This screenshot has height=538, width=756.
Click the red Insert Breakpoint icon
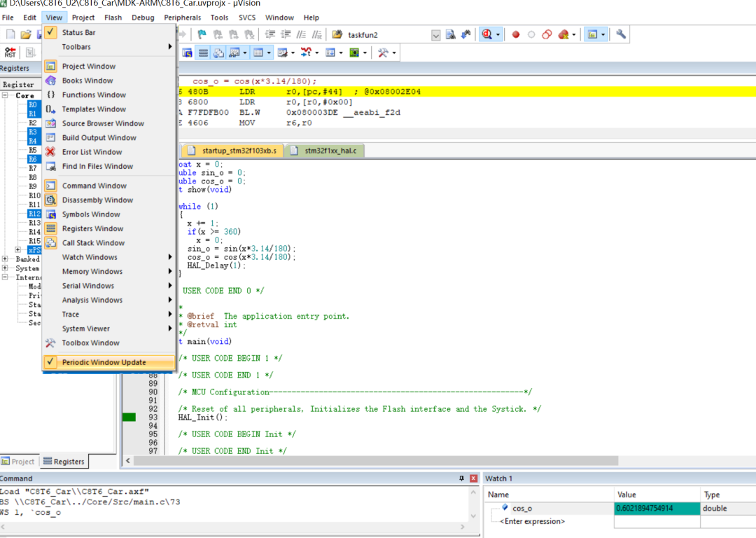(x=515, y=34)
